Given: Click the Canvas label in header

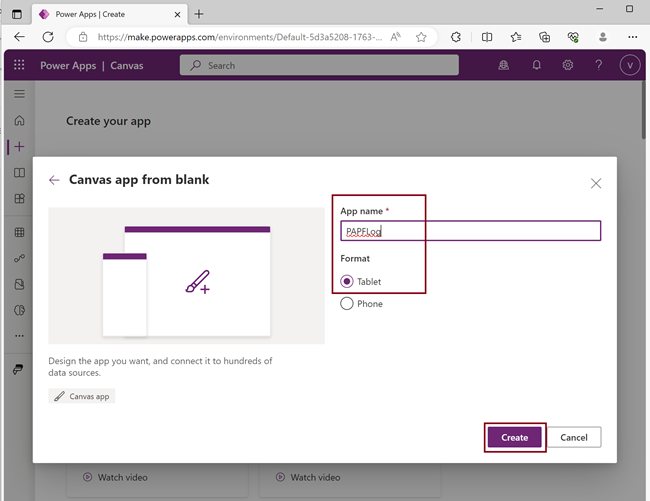Looking at the screenshot, I should pos(126,65).
